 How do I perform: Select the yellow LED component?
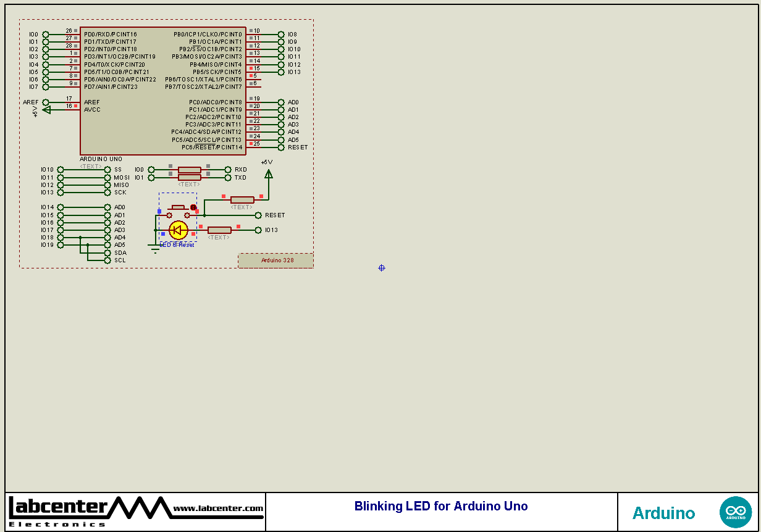[x=178, y=229]
